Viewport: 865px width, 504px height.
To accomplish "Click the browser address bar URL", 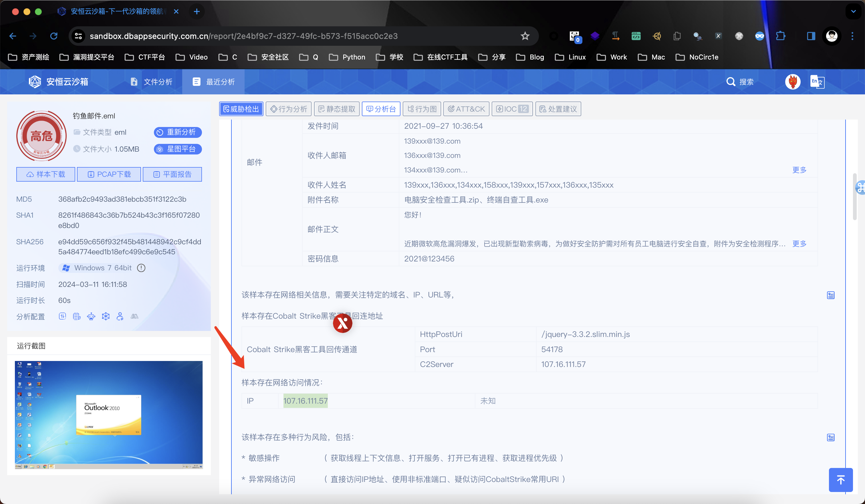I will click(x=244, y=36).
